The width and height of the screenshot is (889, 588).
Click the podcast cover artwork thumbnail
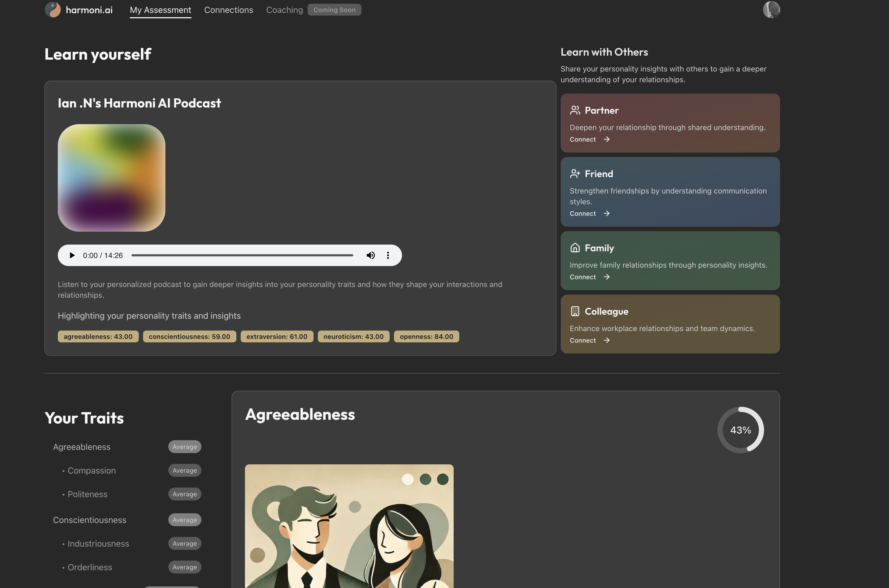coord(111,178)
